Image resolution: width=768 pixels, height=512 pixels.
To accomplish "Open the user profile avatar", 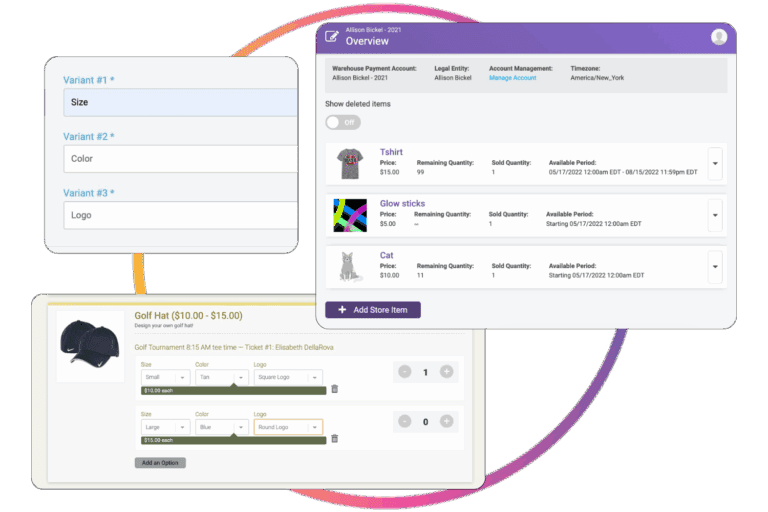I will click(x=718, y=37).
